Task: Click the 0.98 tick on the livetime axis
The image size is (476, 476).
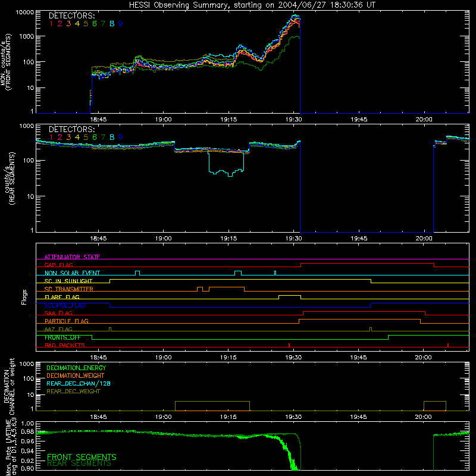Action: coord(27,432)
